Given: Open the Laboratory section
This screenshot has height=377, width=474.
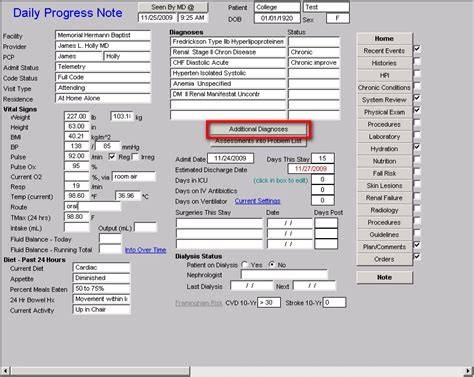Looking at the screenshot, I should coord(384,137).
